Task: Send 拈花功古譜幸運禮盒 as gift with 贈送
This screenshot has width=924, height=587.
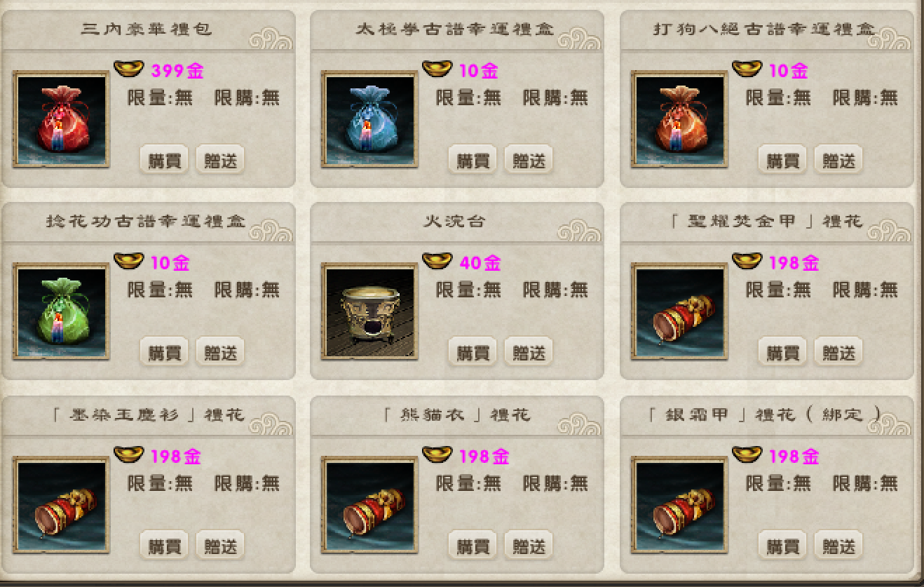Action: click(x=221, y=353)
